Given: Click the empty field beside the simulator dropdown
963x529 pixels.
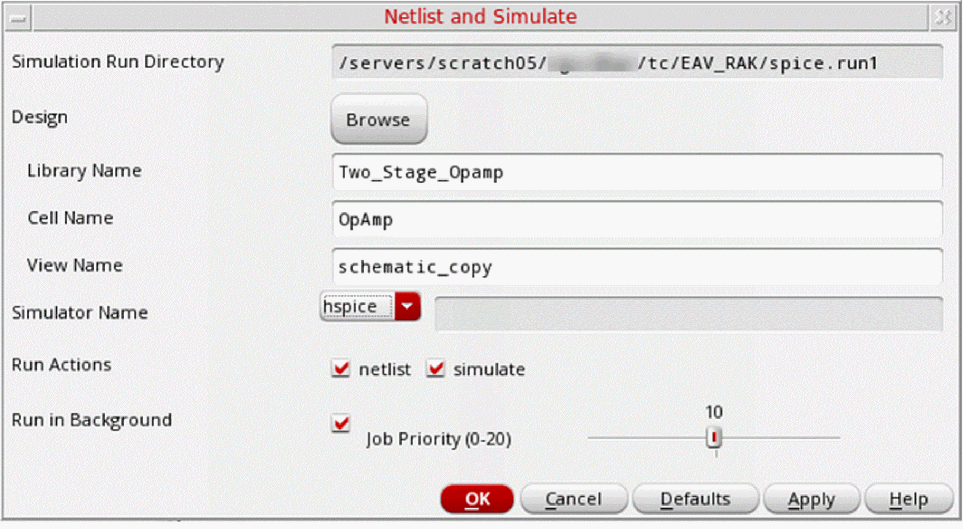Looking at the screenshot, I should tap(688, 313).
